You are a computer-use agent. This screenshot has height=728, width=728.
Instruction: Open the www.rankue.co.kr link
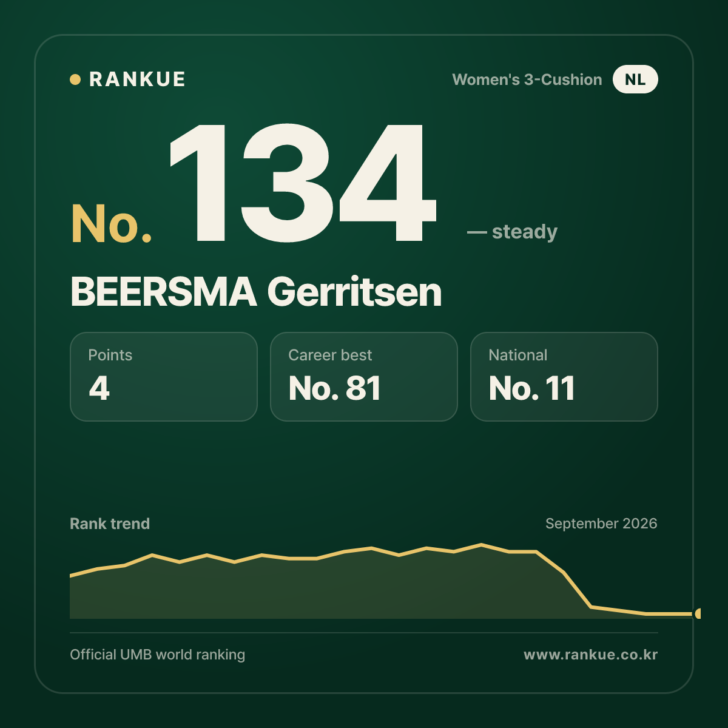pyautogui.click(x=591, y=655)
